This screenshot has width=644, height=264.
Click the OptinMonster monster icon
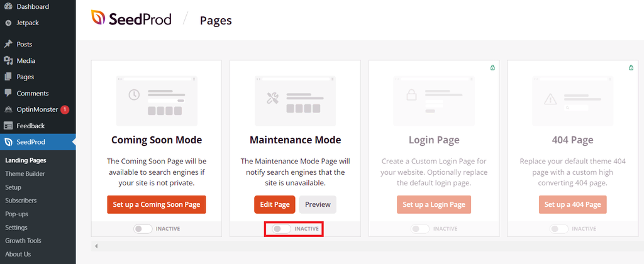coord(8,109)
